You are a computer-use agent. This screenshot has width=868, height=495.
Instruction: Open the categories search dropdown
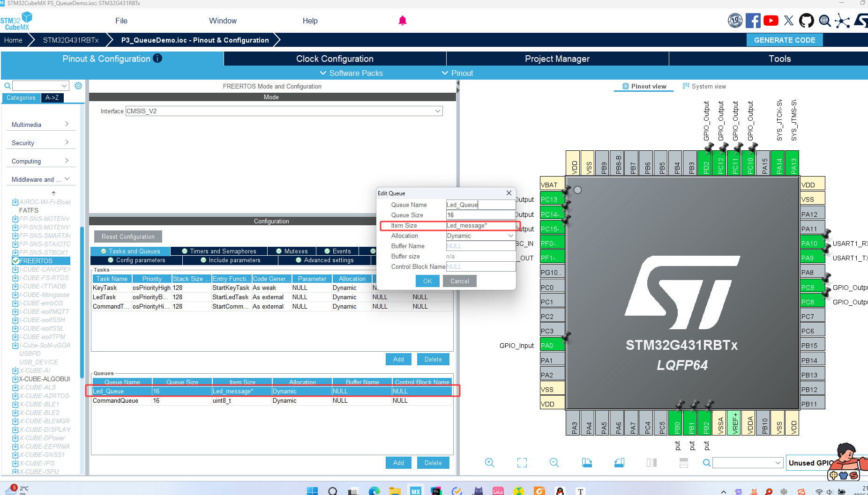pos(64,86)
